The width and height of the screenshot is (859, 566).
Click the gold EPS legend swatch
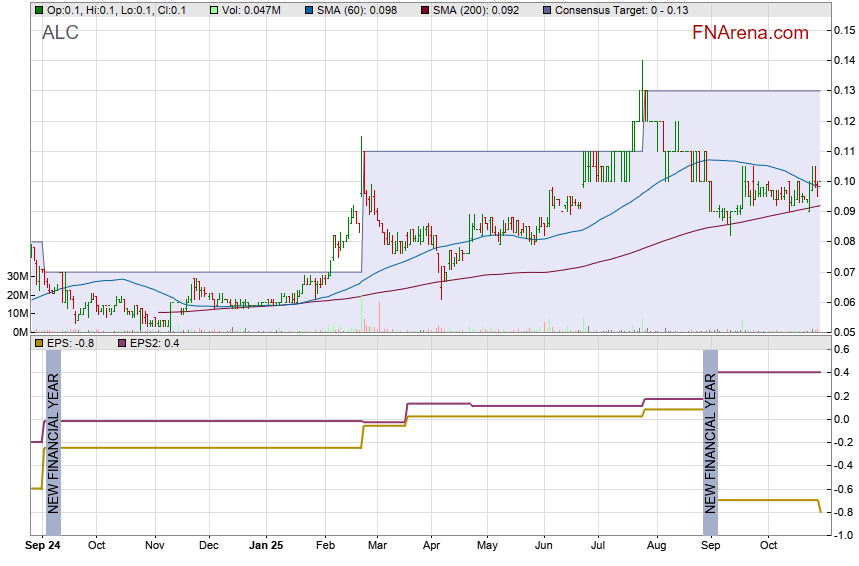click(38, 343)
